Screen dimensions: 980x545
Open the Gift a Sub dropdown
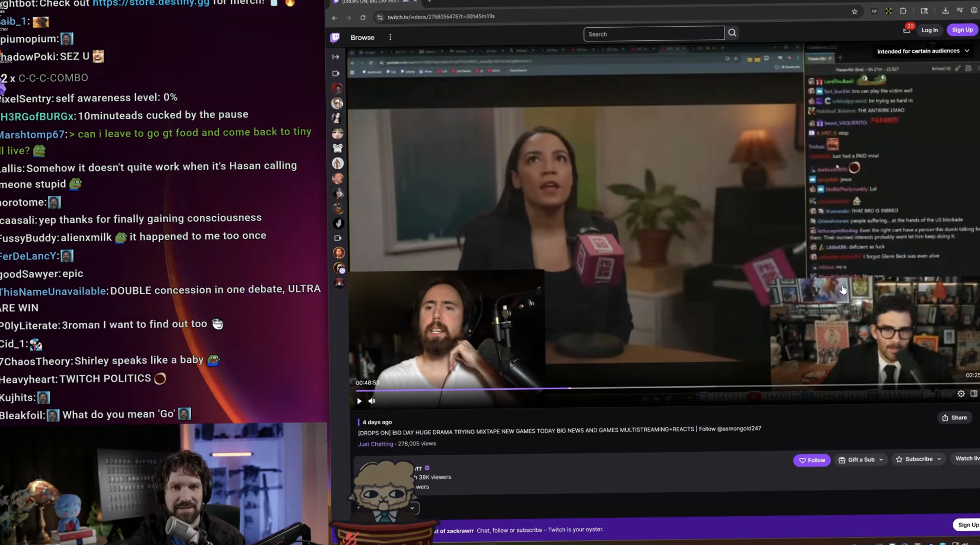(x=861, y=460)
